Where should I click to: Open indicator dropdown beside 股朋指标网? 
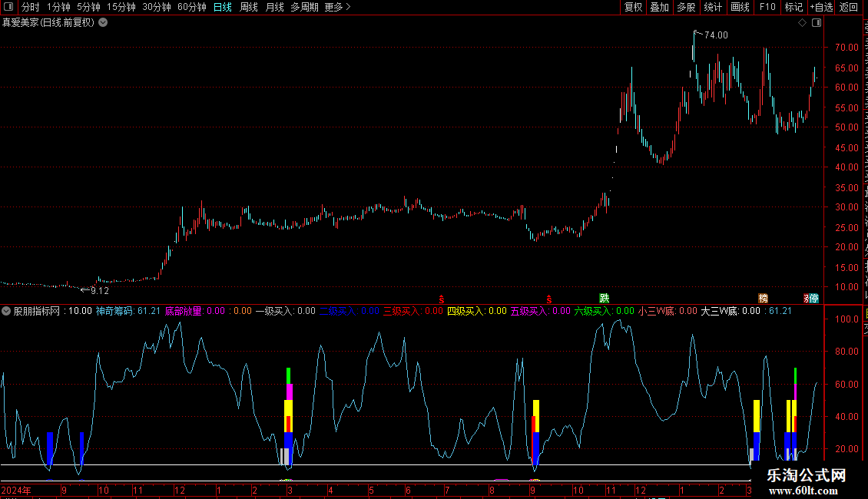tap(6, 311)
